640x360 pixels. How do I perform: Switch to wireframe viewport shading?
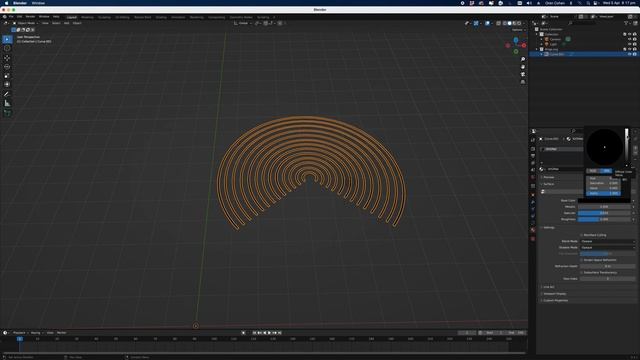coord(504,23)
